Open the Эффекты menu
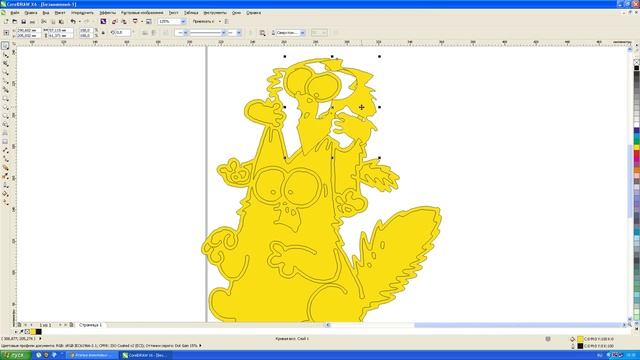 click(107, 13)
